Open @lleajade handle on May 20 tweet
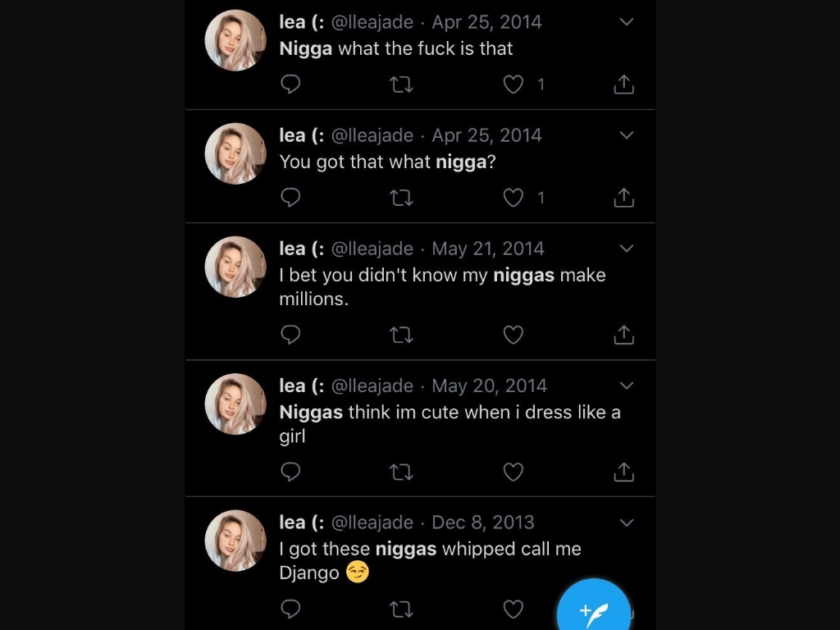The width and height of the screenshot is (840, 630). click(372, 386)
